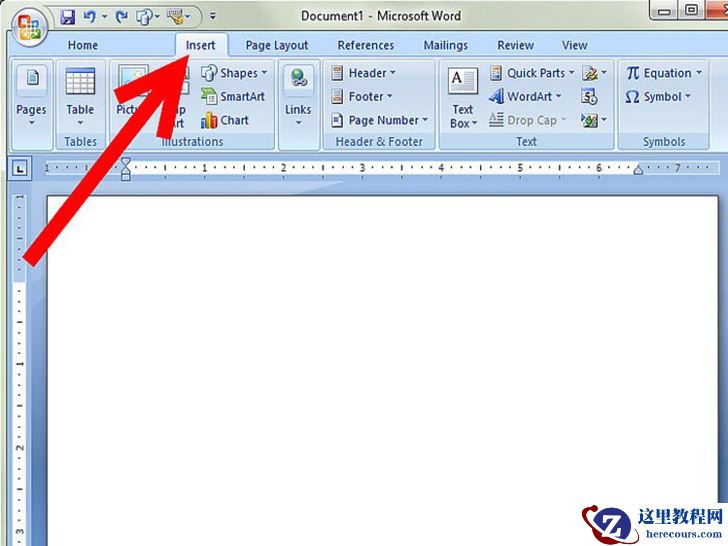Click the Redo icon
This screenshot has width=728, height=546.
coord(122,17)
